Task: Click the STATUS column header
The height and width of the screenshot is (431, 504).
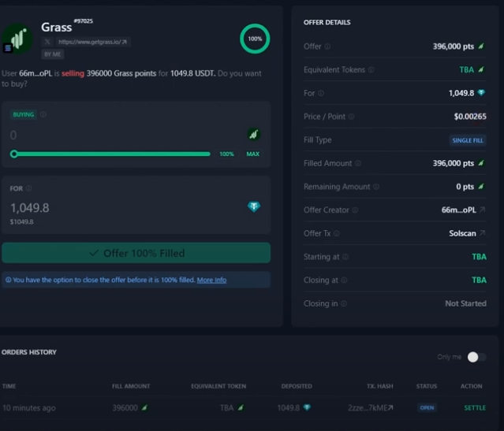Action: click(427, 386)
